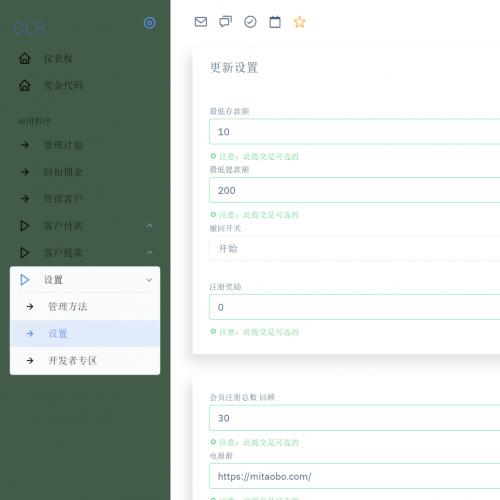Click the field with https://mitaobo.com/
This screenshot has height=500, width=500.
(x=355, y=476)
